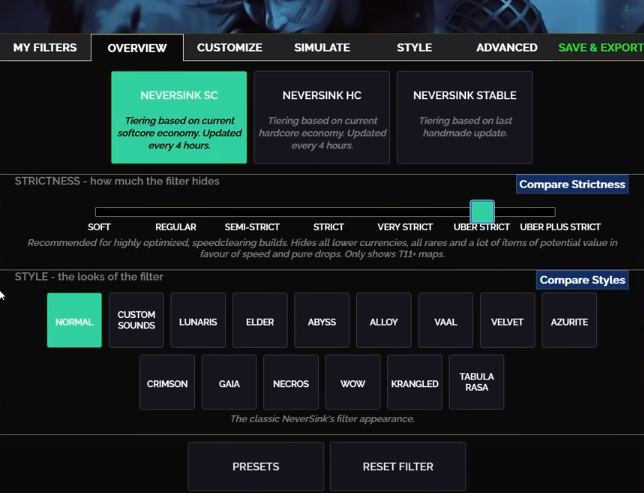Viewport: 644px width, 493px height.
Task: Select the VELVET style tile
Action: [507, 320]
